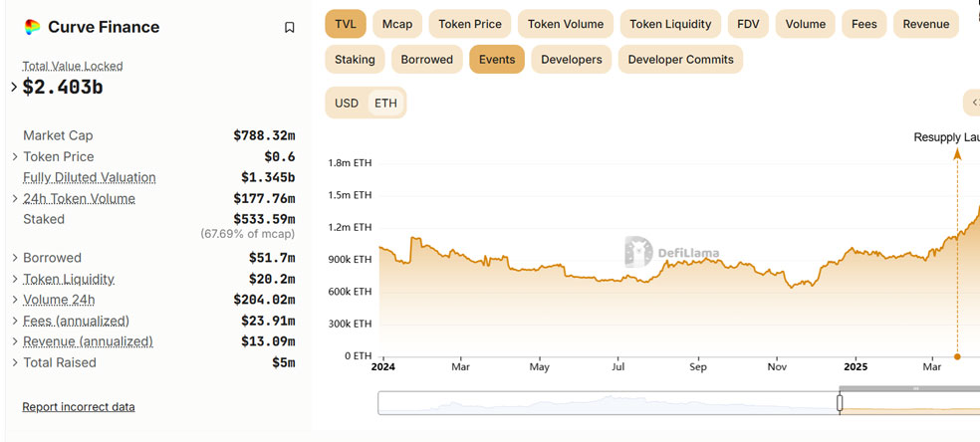
Task: Click the Revenue annualized value $13.09m
Action: pyautogui.click(x=268, y=341)
